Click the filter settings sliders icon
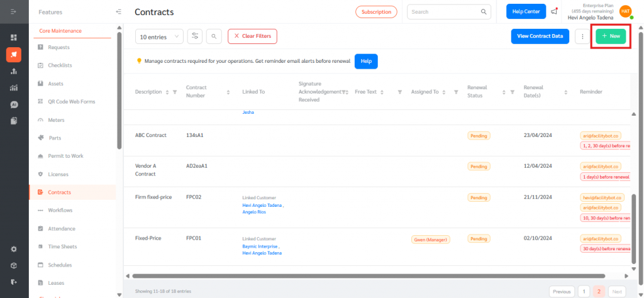The width and height of the screenshot is (644, 298). coord(195,36)
